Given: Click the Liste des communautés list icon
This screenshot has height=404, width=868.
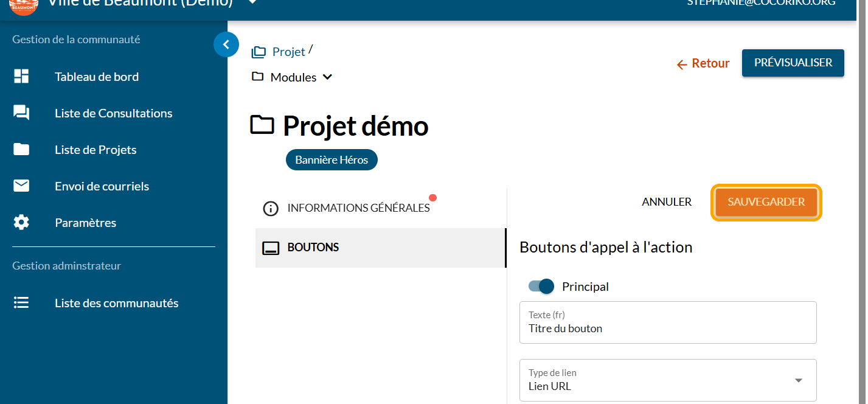Looking at the screenshot, I should pyautogui.click(x=21, y=303).
